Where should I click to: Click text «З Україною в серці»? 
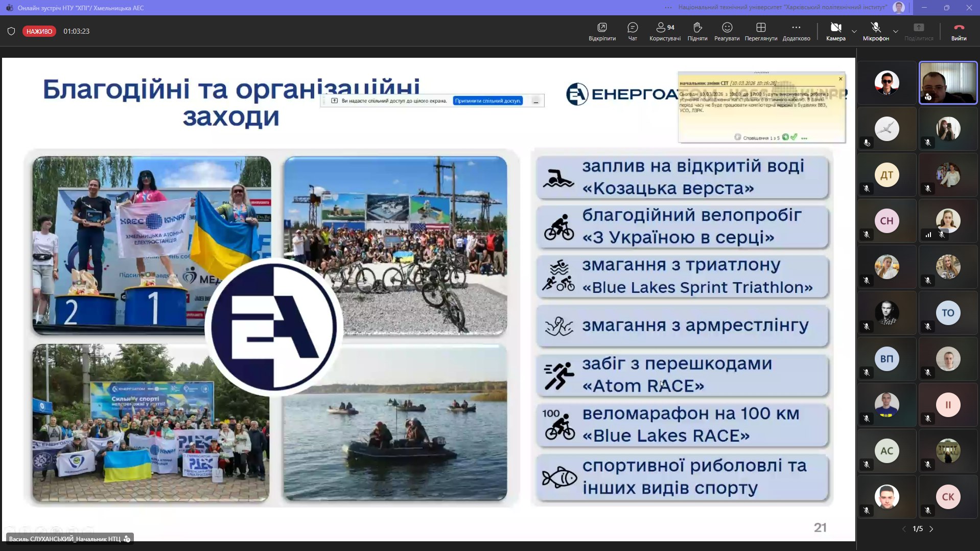678,237
